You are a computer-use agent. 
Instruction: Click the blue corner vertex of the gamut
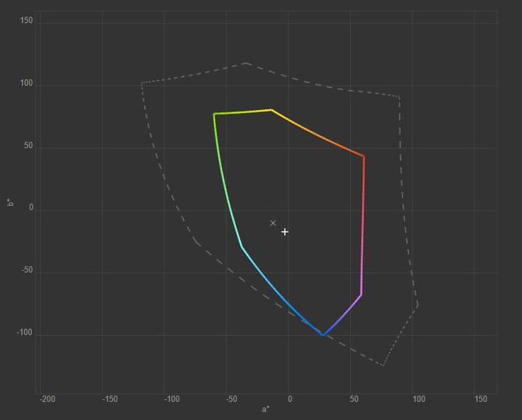323,334
